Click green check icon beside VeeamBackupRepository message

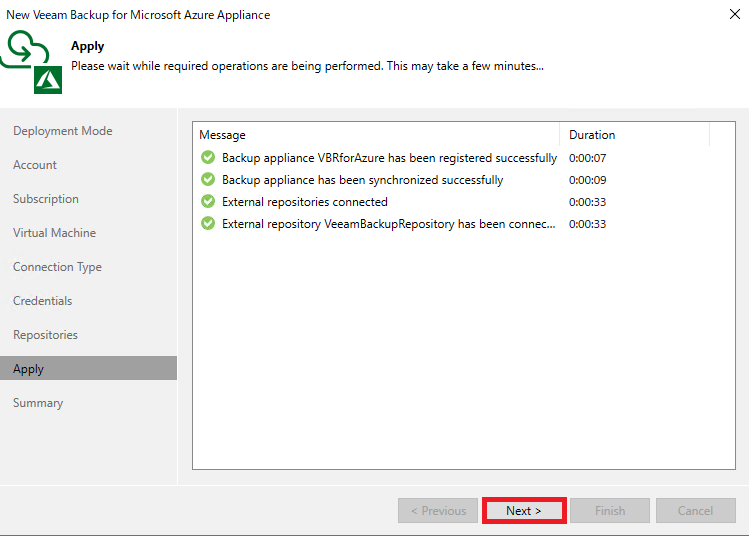208,223
